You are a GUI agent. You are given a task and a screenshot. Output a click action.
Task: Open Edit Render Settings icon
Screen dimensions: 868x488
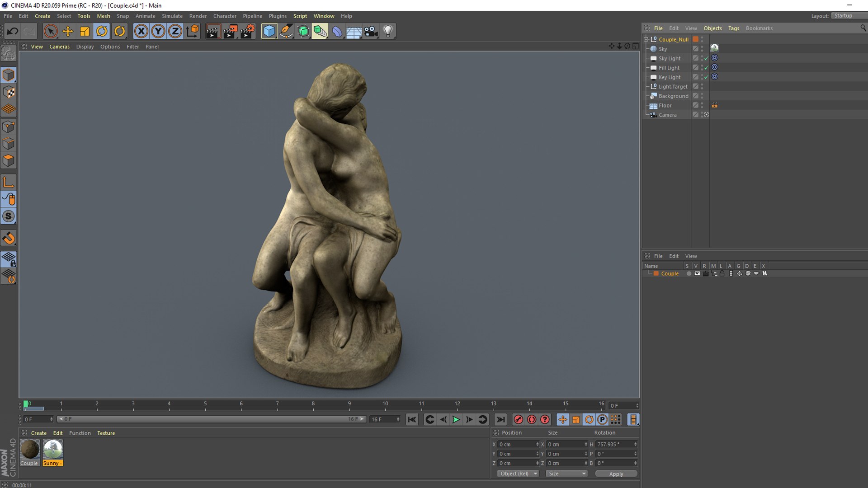click(247, 31)
